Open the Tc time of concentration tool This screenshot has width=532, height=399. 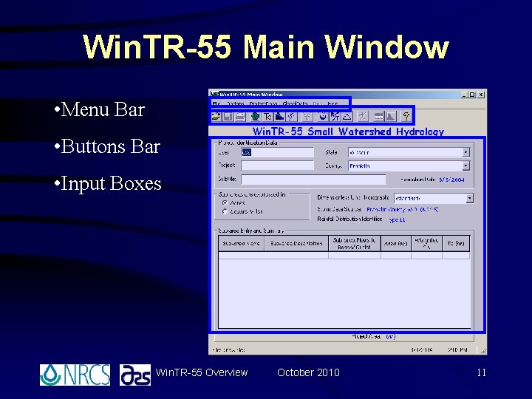click(x=267, y=117)
